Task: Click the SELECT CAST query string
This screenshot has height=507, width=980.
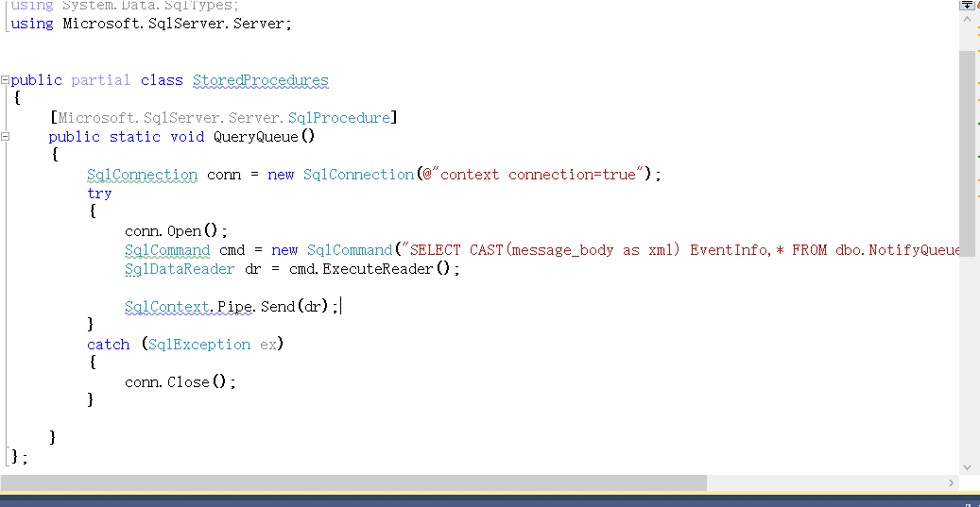Action: coord(680,250)
